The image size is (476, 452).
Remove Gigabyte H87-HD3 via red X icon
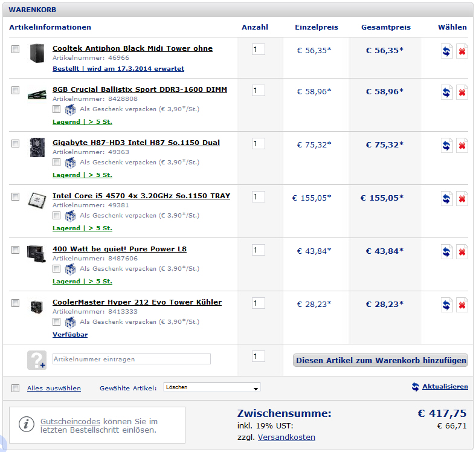coord(462,145)
